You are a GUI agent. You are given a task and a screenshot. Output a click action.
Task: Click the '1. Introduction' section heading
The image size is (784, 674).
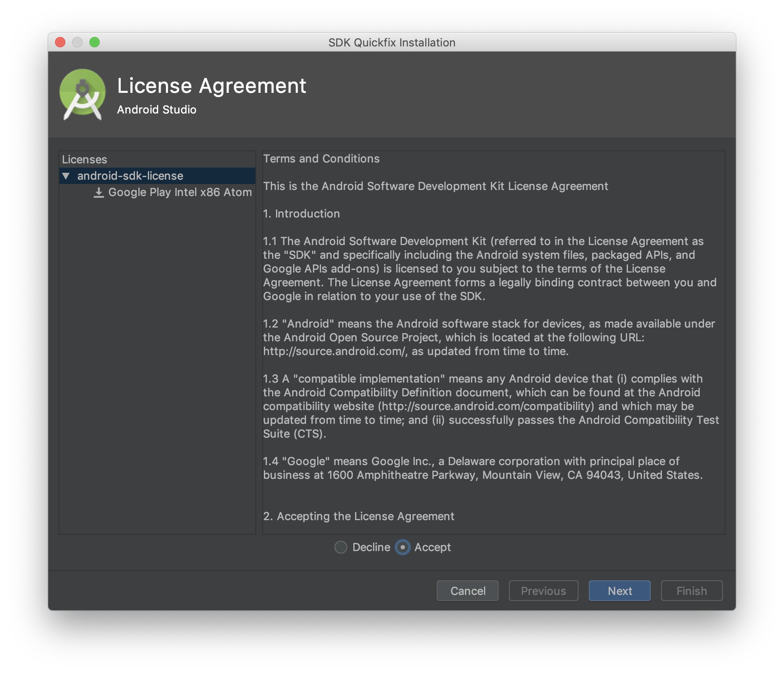(302, 214)
